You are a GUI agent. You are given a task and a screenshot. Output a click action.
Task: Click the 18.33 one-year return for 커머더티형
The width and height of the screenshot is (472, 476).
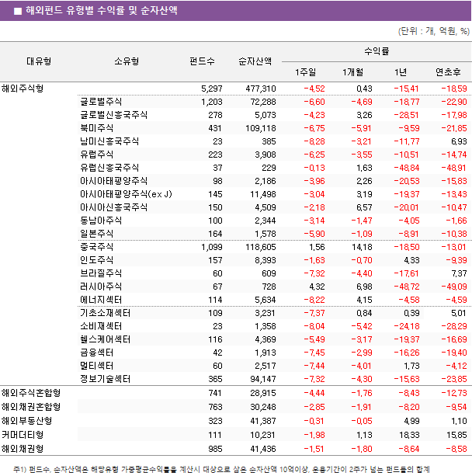[409, 435]
